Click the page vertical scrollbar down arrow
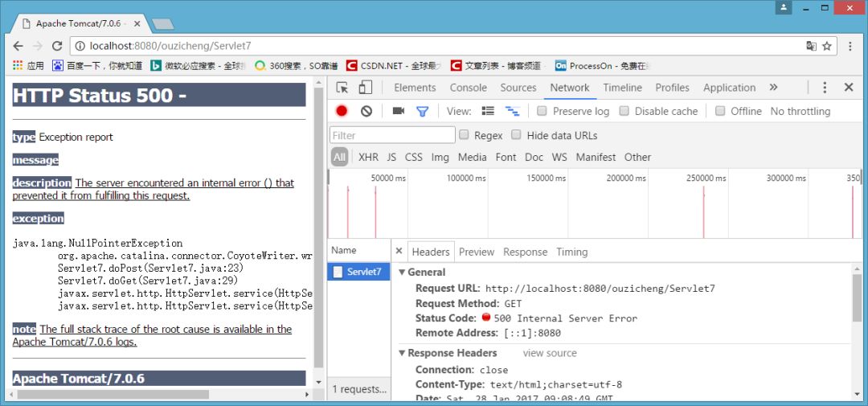The image size is (868, 406). click(318, 382)
